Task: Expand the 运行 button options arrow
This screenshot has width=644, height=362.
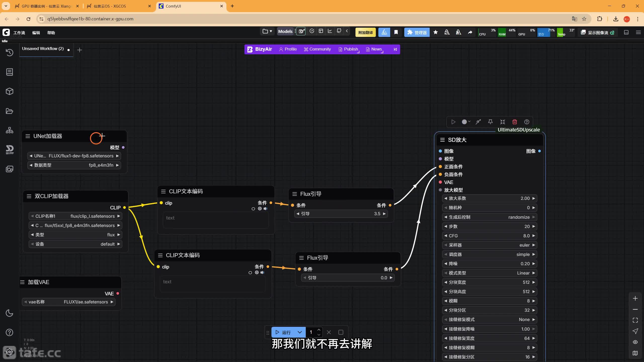Action: click(300, 332)
